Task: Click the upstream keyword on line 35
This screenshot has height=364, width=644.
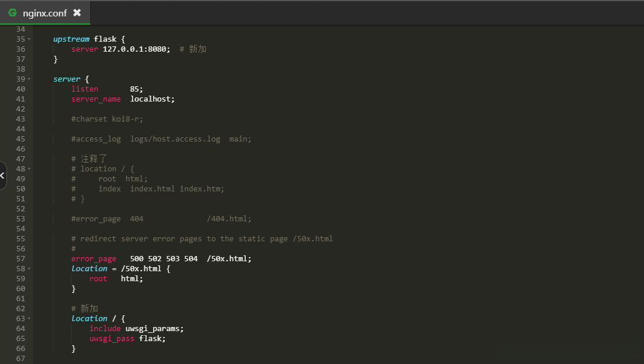Action: pos(71,39)
